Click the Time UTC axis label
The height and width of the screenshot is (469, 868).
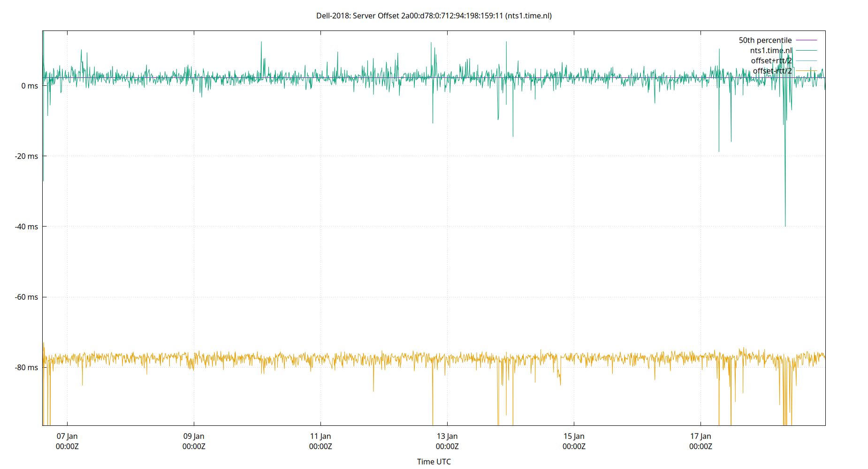434,461
